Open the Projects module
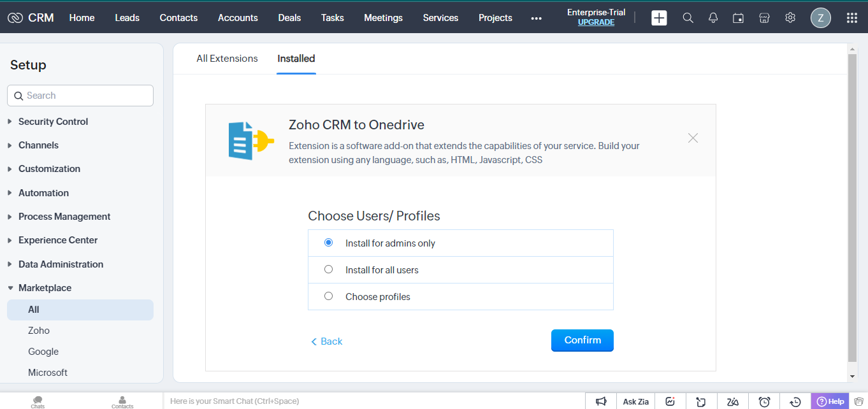868x409 pixels. coord(495,18)
